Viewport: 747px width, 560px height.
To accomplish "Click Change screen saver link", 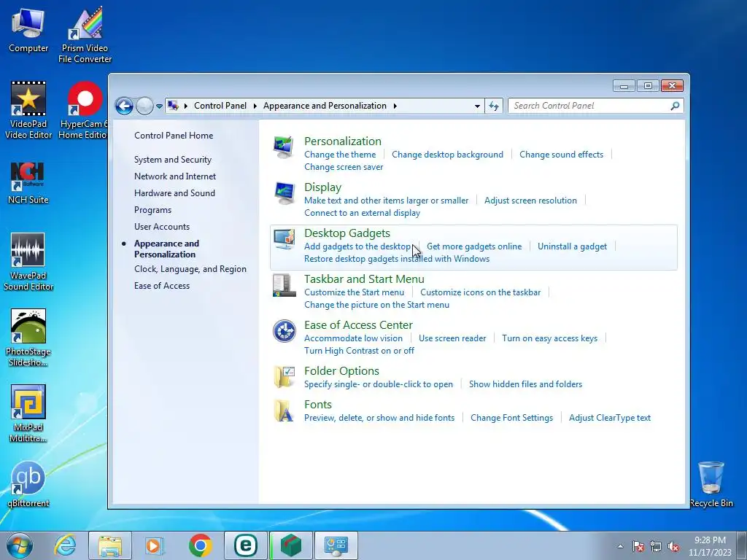I will click(344, 167).
